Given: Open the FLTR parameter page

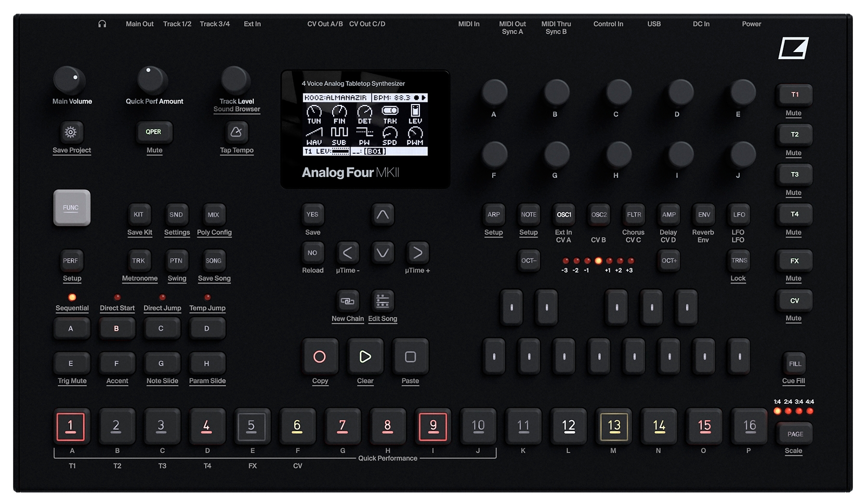Looking at the screenshot, I should pos(634,214).
